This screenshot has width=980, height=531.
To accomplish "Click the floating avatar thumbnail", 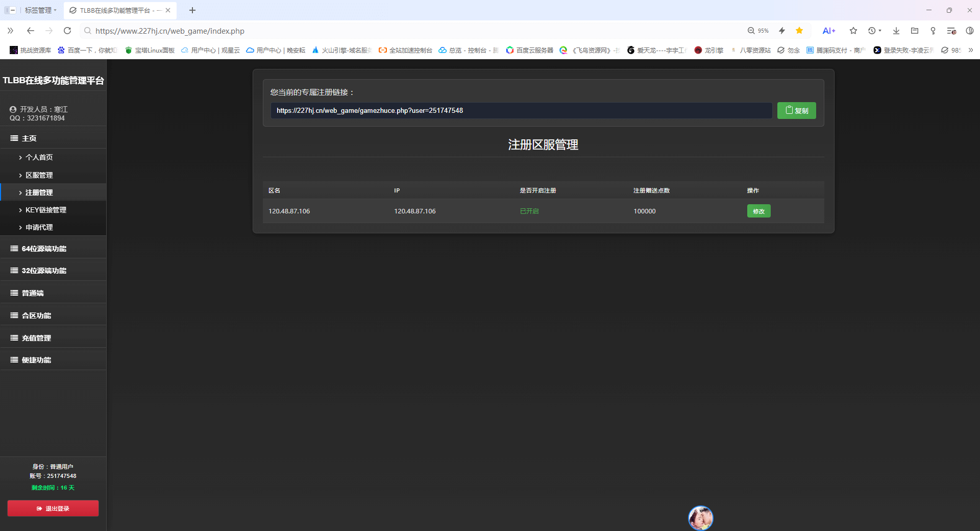I will pyautogui.click(x=700, y=518).
